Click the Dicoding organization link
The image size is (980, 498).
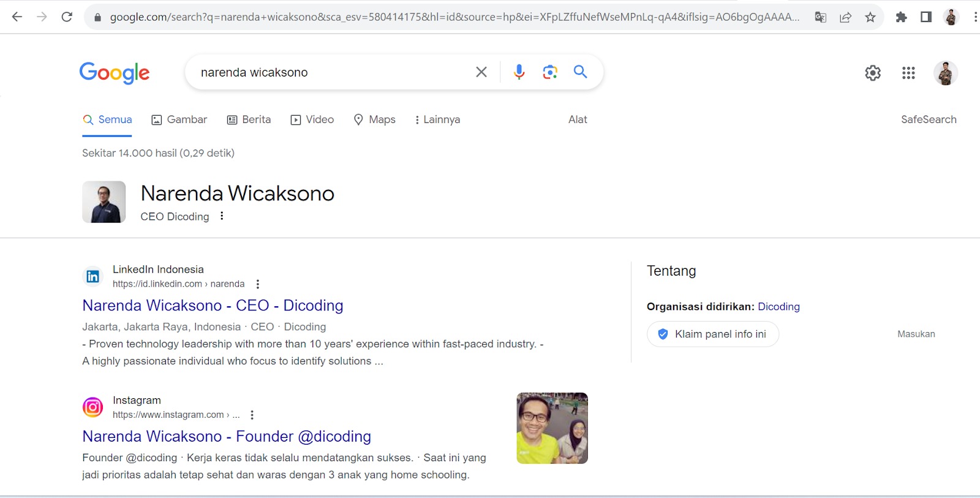tap(778, 306)
